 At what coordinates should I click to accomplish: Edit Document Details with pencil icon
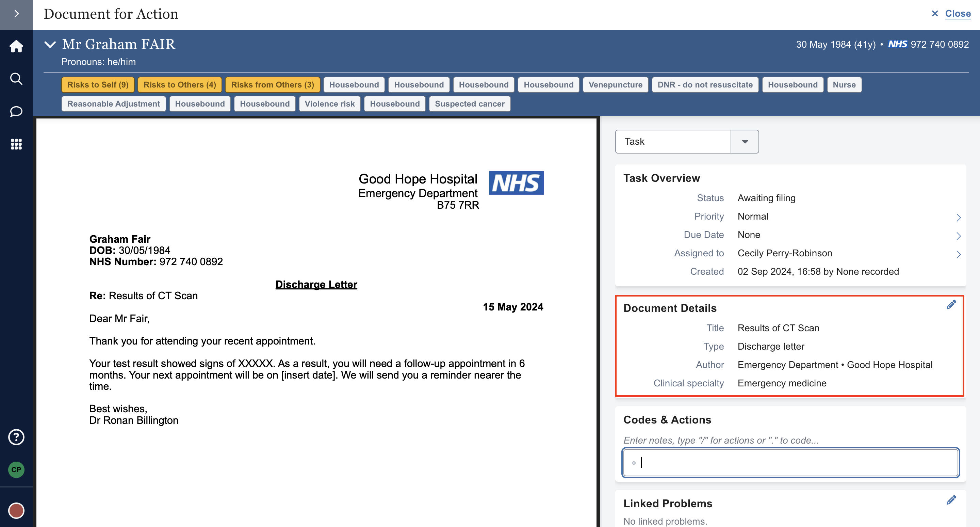point(951,305)
